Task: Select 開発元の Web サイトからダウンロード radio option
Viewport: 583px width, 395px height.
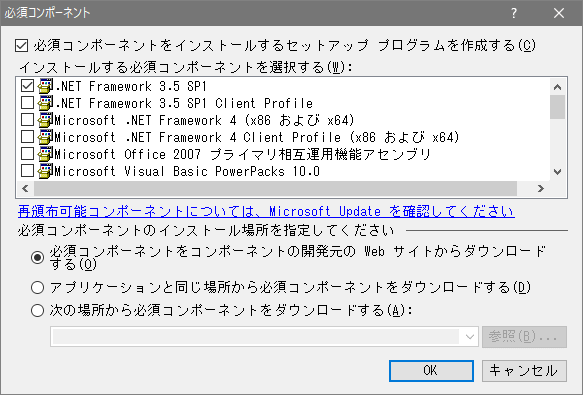Action: click(38, 257)
